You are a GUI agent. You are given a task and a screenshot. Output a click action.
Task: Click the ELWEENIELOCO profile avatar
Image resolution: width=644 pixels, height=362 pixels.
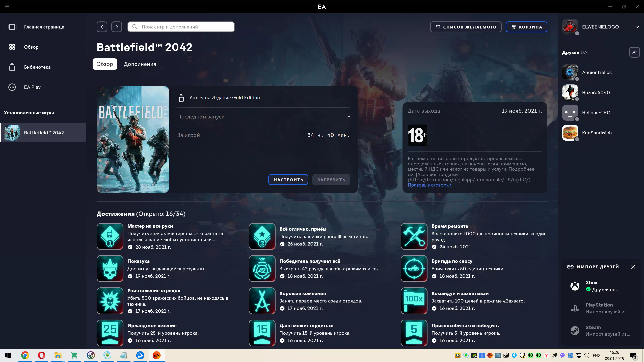pos(570,27)
